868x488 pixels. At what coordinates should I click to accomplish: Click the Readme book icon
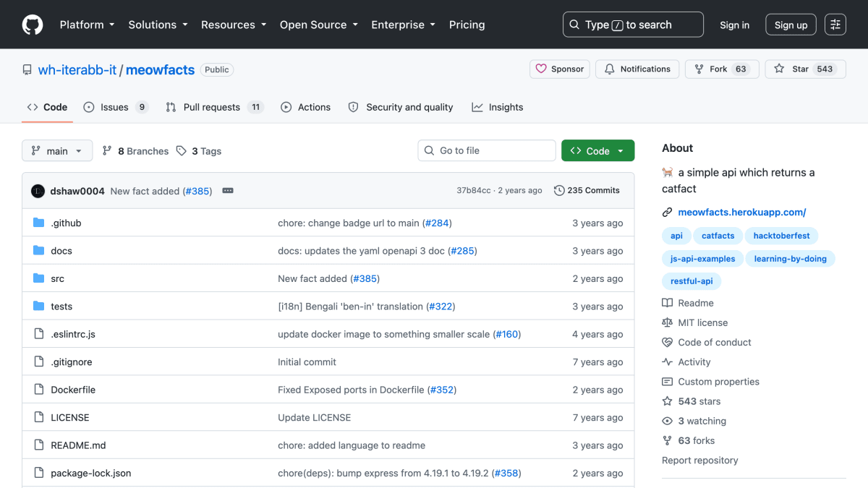pyautogui.click(x=667, y=303)
